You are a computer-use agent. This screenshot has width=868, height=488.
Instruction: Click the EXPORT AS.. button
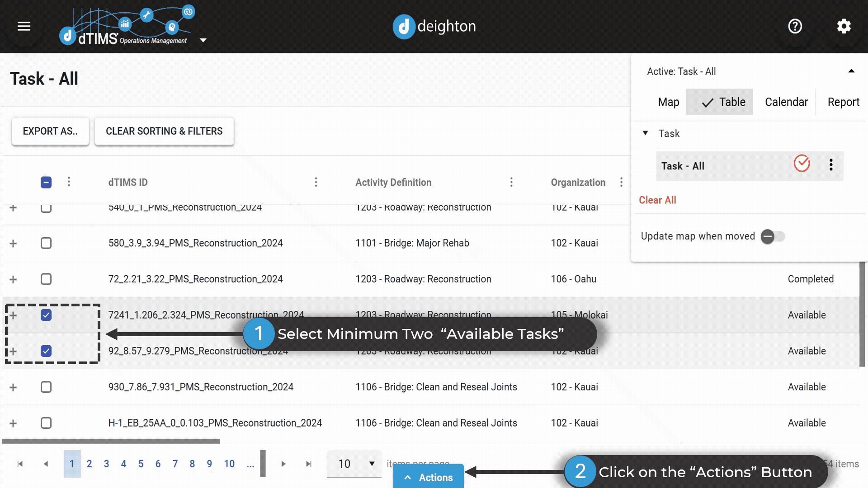point(50,131)
